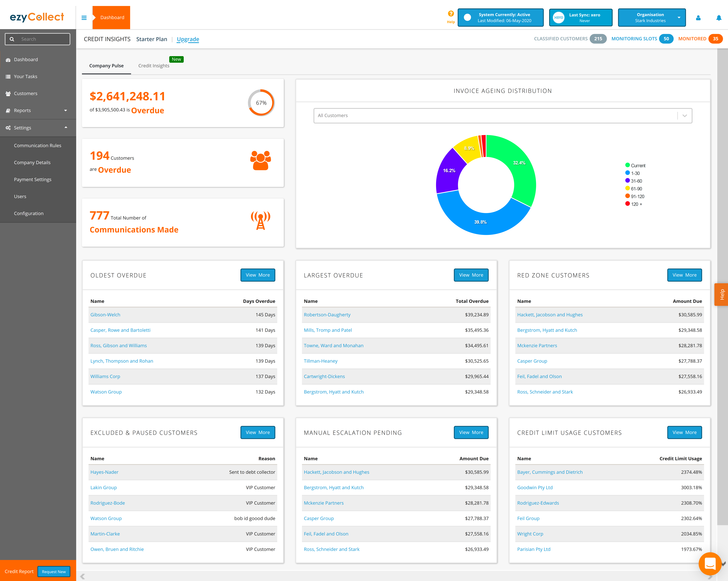The image size is (728, 581).
Task: Toggle the System Currently Active switch
Action: [x=467, y=18]
